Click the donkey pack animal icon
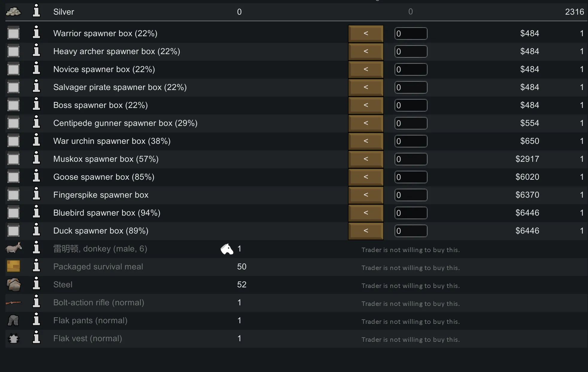 pos(227,249)
